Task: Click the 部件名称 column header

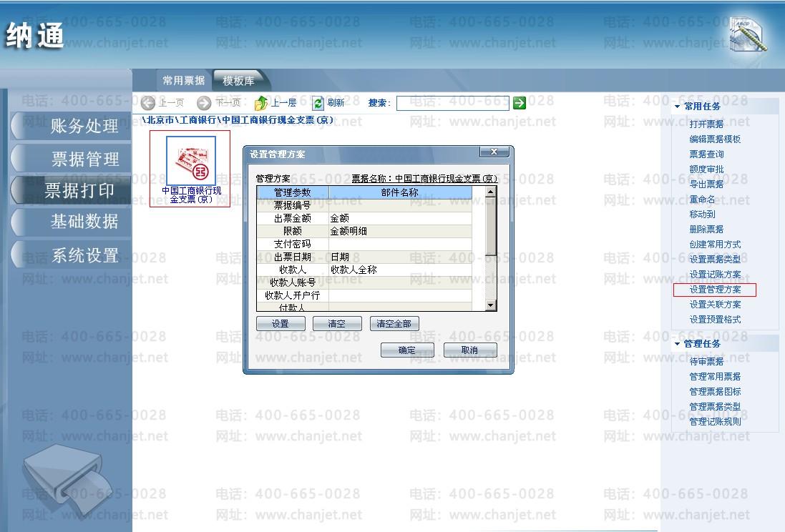Action: (400, 192)
